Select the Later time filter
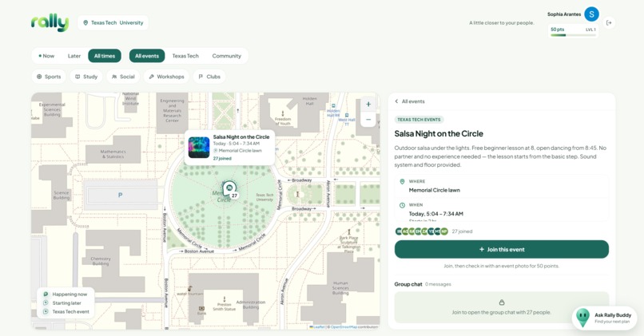 point(74,56)
